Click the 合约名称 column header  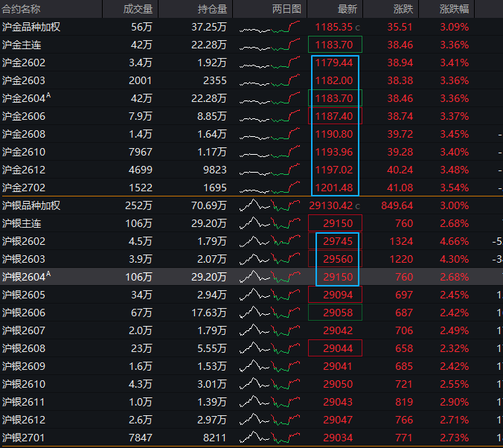[22, 9]
